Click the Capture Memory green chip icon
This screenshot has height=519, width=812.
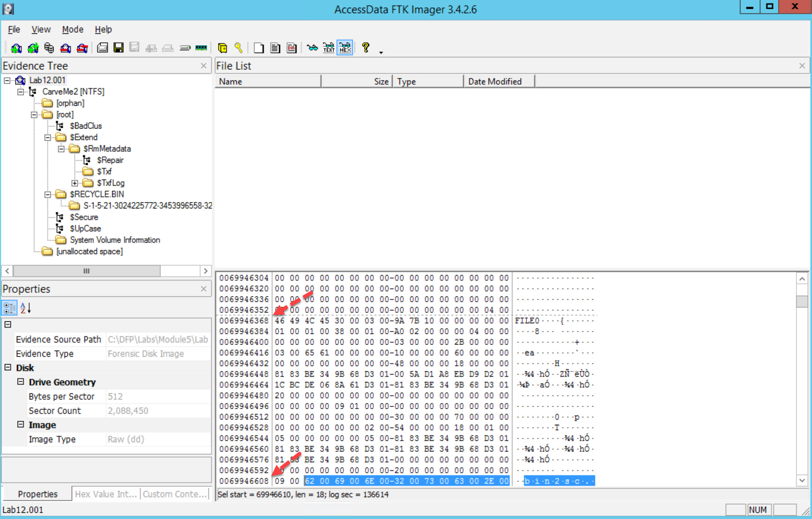coord(201,48)
